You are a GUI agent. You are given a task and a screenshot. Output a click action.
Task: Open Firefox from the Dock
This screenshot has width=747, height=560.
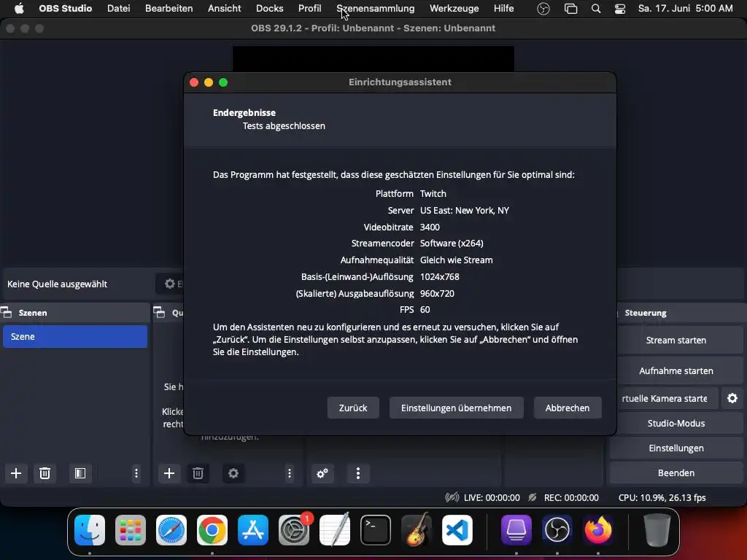[598, 530]
